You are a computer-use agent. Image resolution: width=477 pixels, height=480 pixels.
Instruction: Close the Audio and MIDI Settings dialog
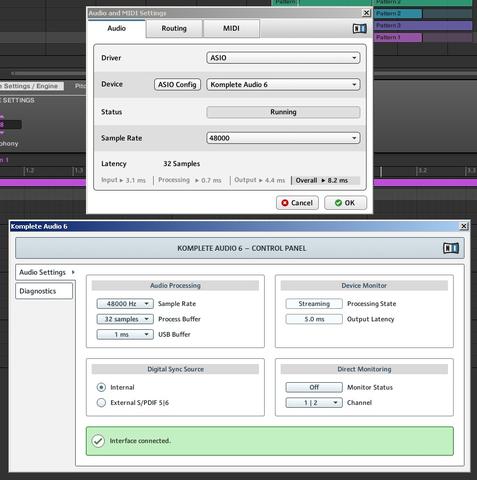366,13
